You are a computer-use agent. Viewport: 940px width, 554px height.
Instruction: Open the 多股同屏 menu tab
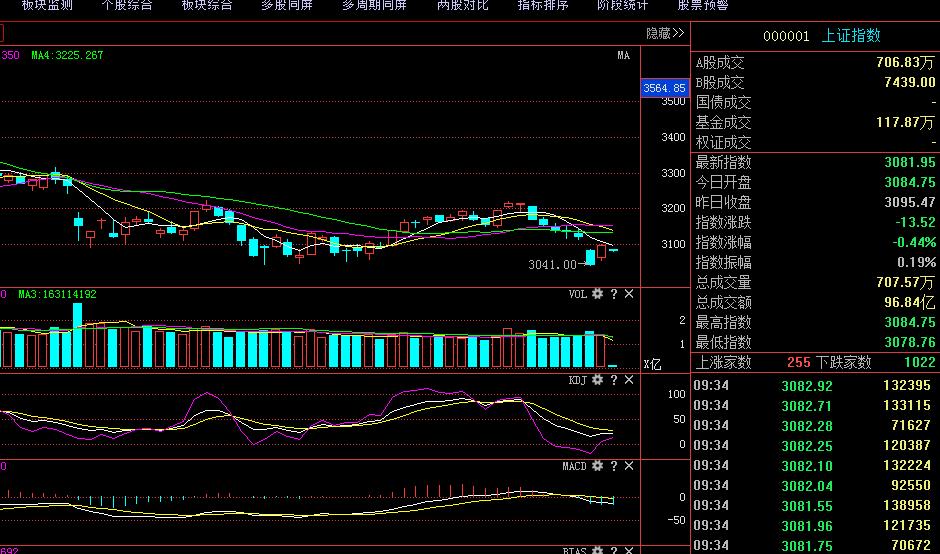286,5
